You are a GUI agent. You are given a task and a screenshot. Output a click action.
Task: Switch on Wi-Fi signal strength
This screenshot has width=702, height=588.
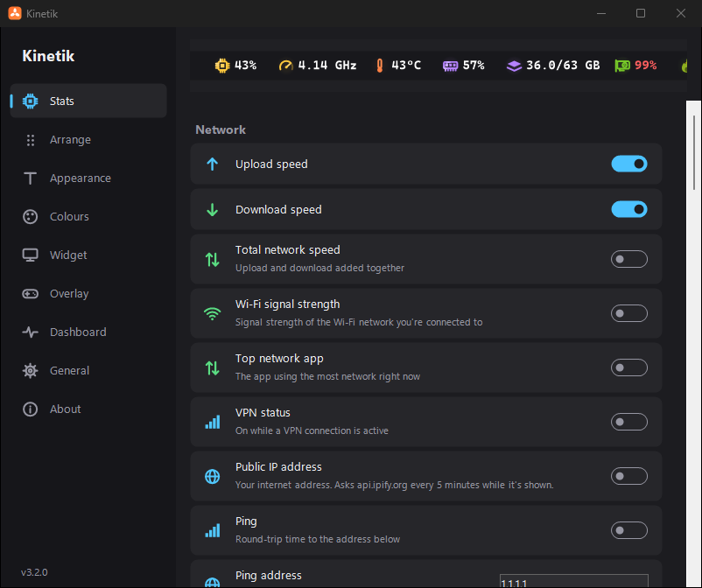pyautogui.click(x=629, y=313)
